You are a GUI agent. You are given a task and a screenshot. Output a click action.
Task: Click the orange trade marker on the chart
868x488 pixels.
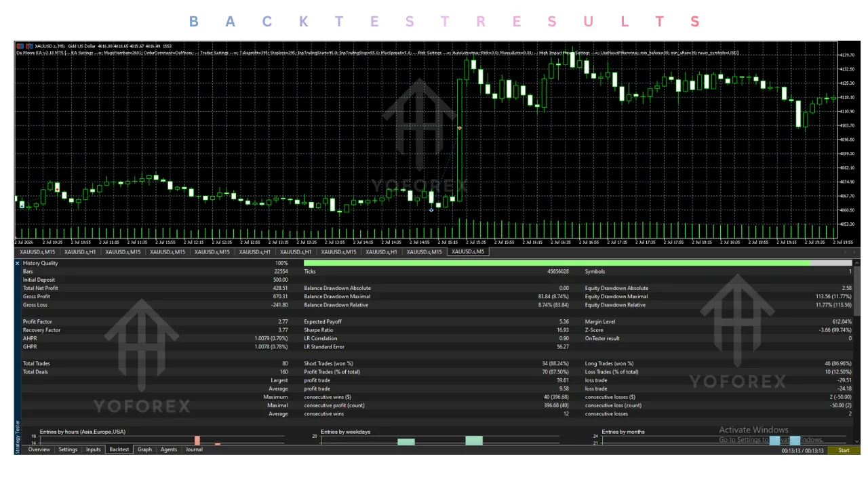(460, 127)
